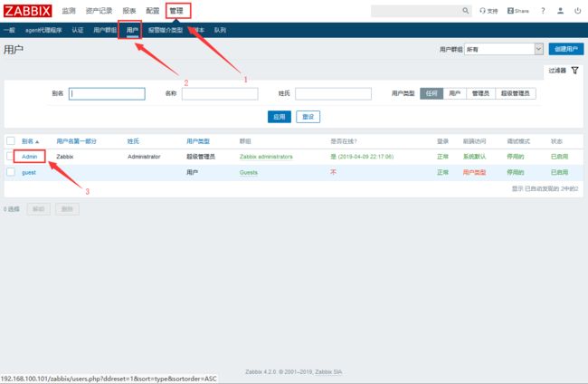
Task: Open the Share link
Action: (517, 11)
